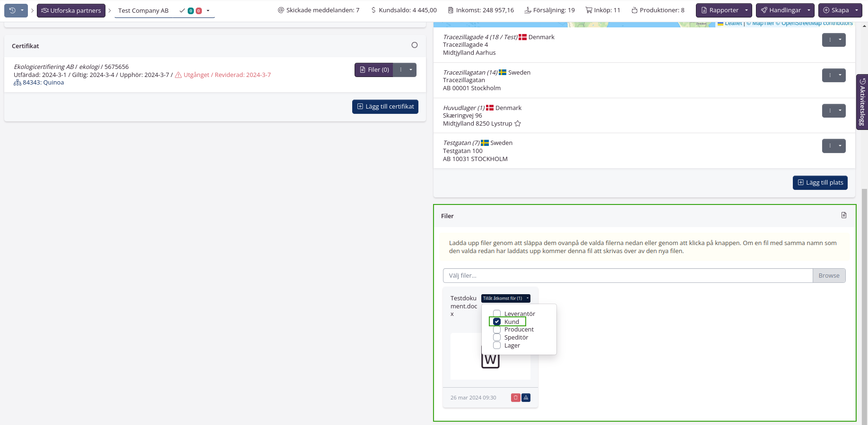
Task: Delete Testdokument.docx with the red trash icon
Action: (515, 398)
